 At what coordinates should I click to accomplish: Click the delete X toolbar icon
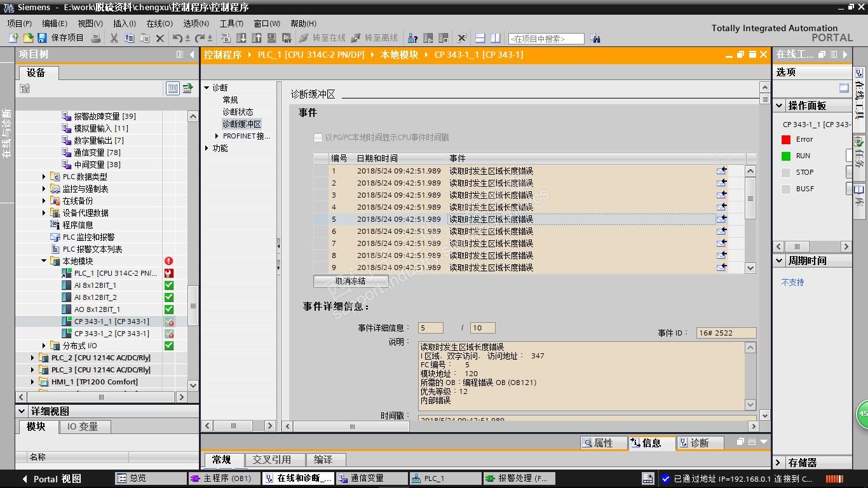160,38
